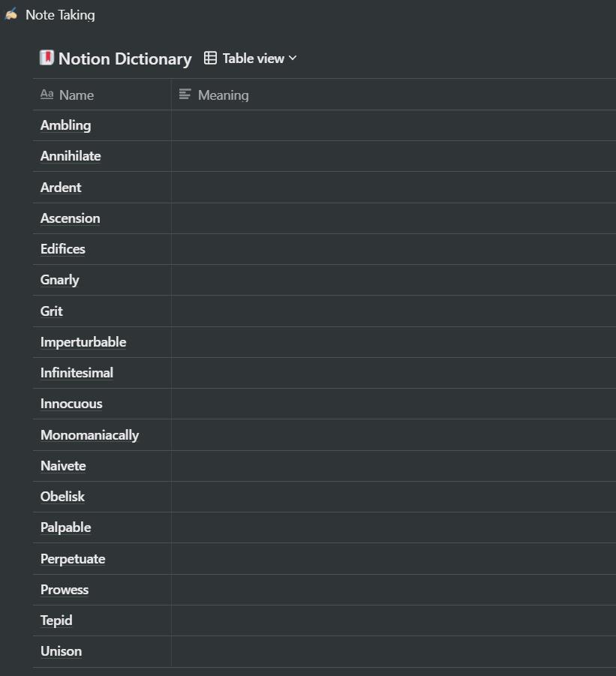Select the Notion Dictionary title icon area
This screenshot has height=676, width=616.
47,58
